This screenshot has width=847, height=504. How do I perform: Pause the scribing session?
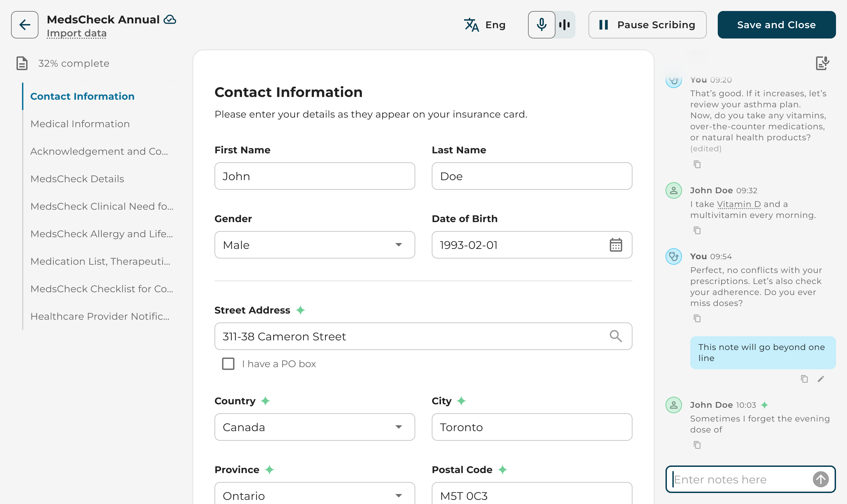(647, 25)
